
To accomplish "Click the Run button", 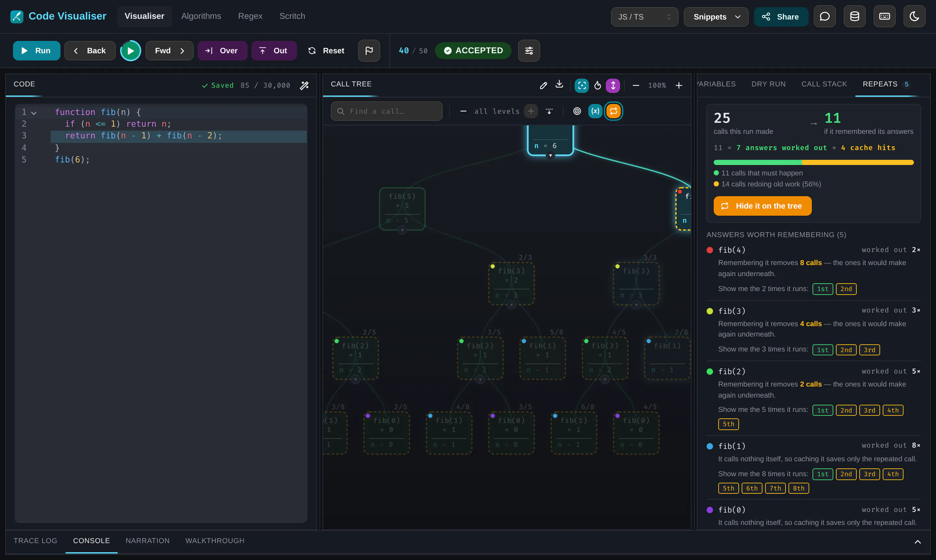I will (37, 51).
